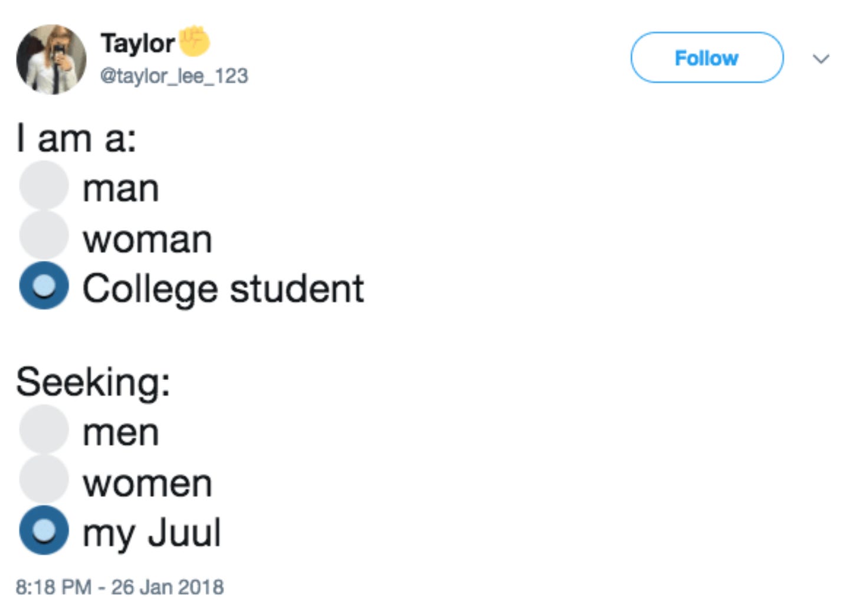Screen dimensions: 853x616
Task: Click the tweet timestamp 8:18 PM
Action: click(x=53, y=587)
